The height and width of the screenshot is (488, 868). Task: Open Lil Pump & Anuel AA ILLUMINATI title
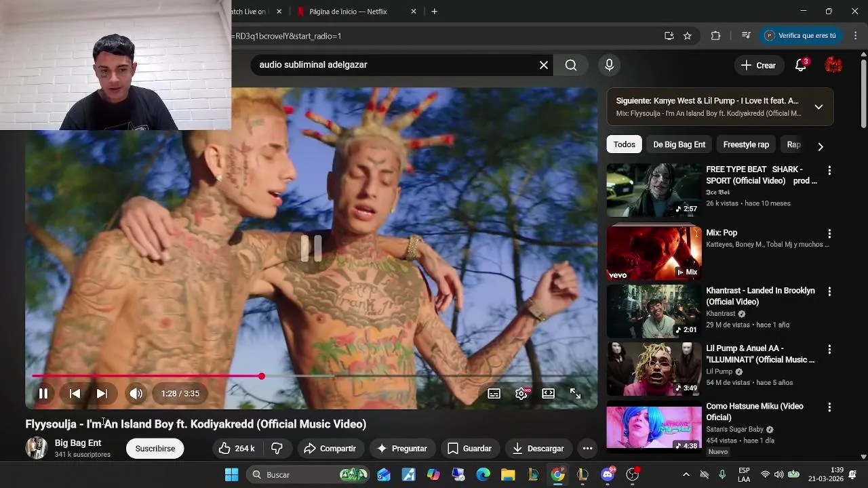click(x=760, y=354)
